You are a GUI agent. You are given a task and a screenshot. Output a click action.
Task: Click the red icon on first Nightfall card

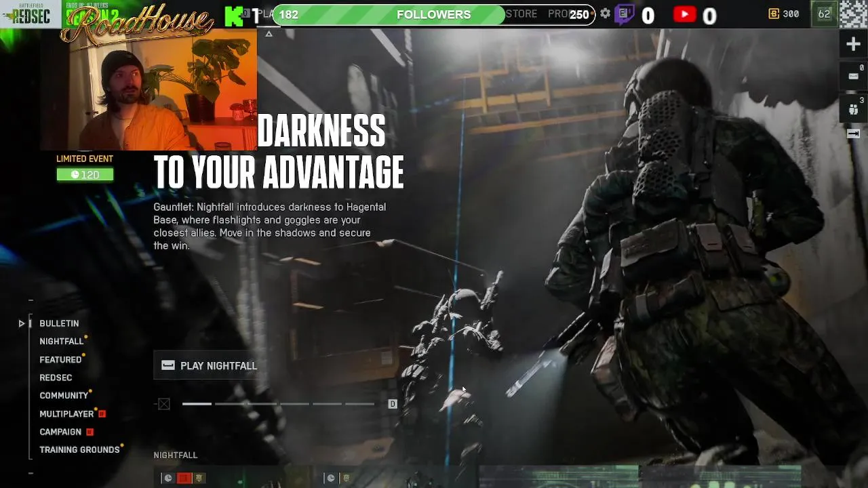point(184,479)
